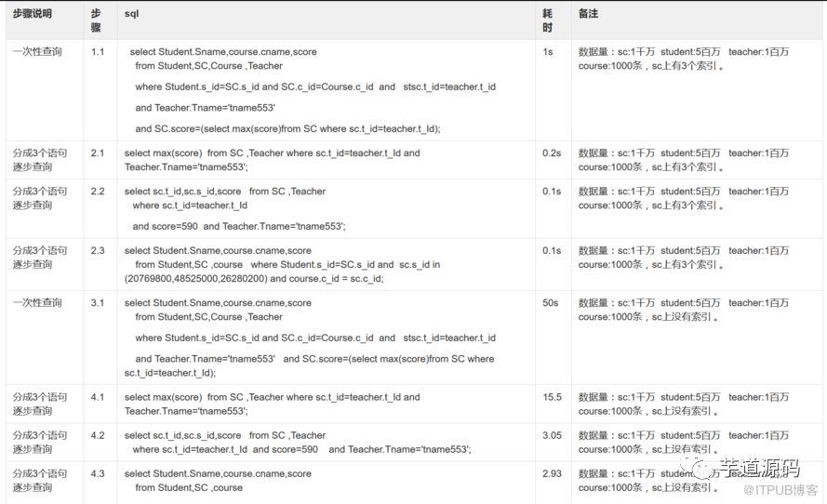Click the 50s duration value
The image size is (827, 504).
tap(550, 302)
